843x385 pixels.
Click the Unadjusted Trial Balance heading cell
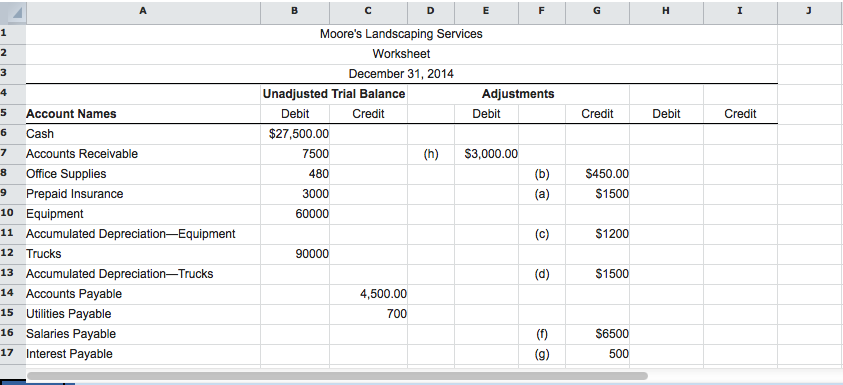pos(334,94)
